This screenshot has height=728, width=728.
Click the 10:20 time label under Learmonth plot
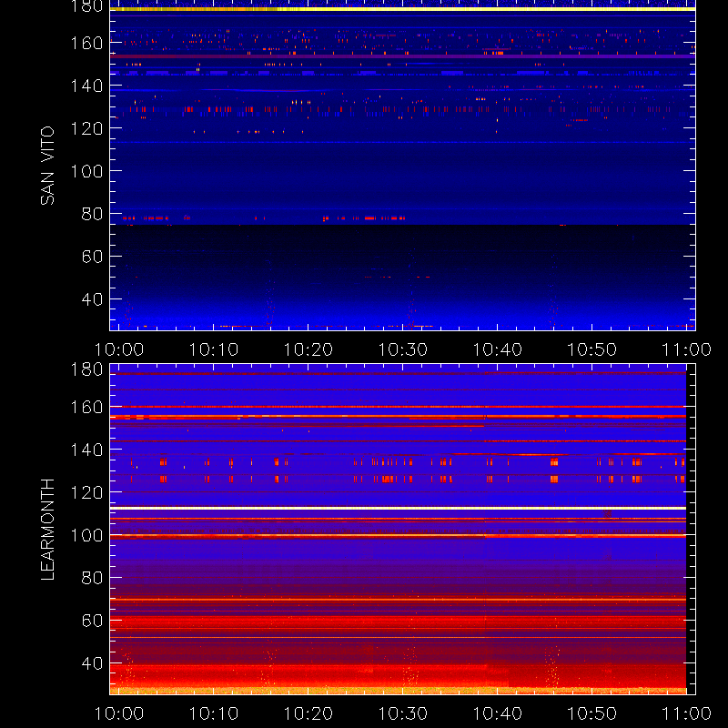coord(308,713)
